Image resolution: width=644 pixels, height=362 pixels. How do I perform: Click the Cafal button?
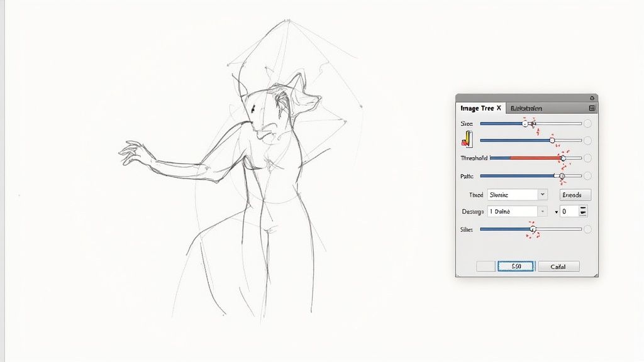click(558, 266)
